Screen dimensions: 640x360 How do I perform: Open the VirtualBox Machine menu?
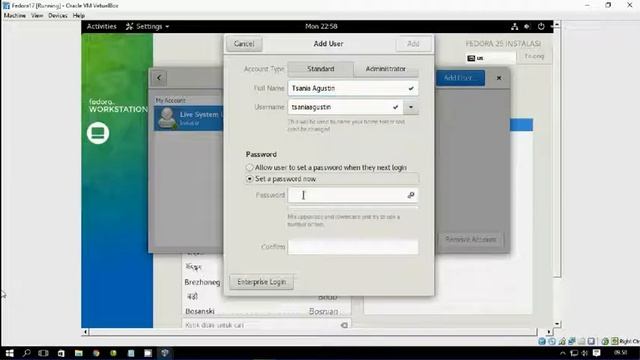[x=15, y=16]
